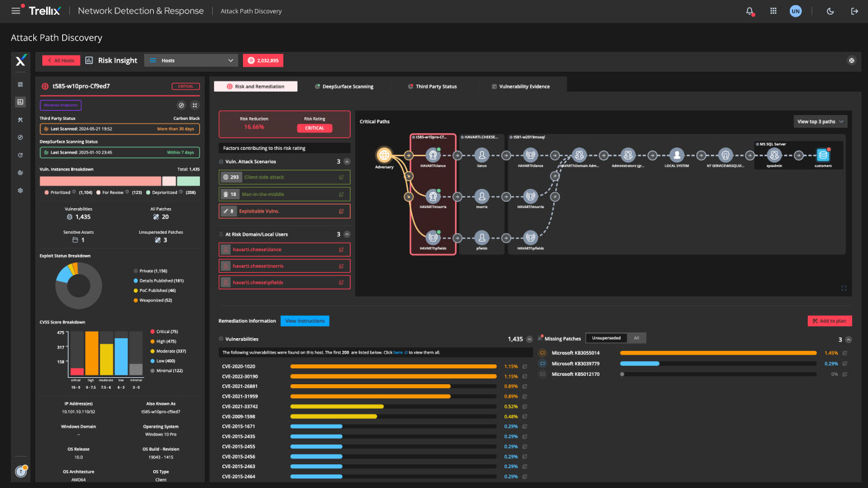Switch to DeepSurface Scanning tab
This screenshot has width=868, height=488.
(x=344, y=86)
